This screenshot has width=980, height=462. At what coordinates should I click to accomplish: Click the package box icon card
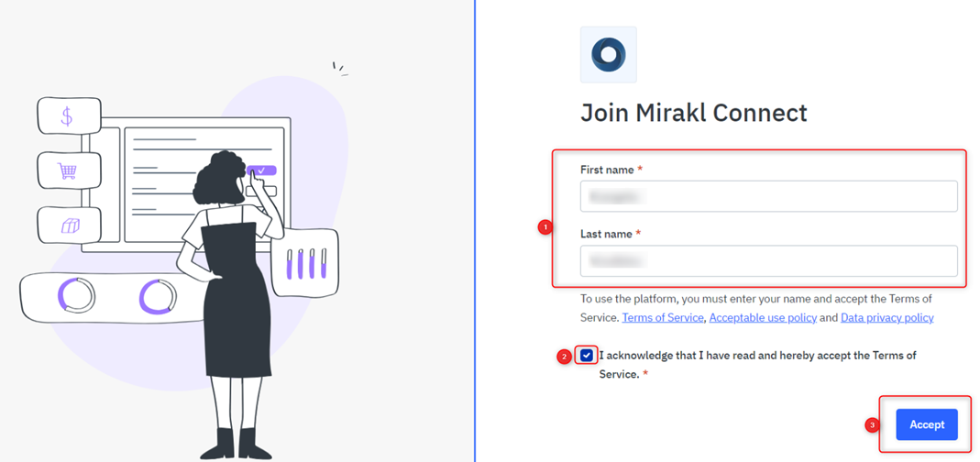click(x=69, y=225)
